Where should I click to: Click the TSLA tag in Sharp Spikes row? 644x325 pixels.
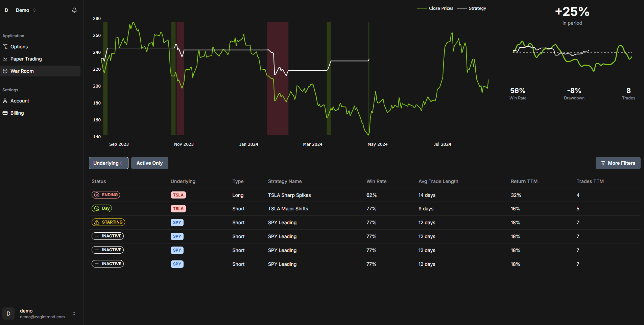point(178,195)
